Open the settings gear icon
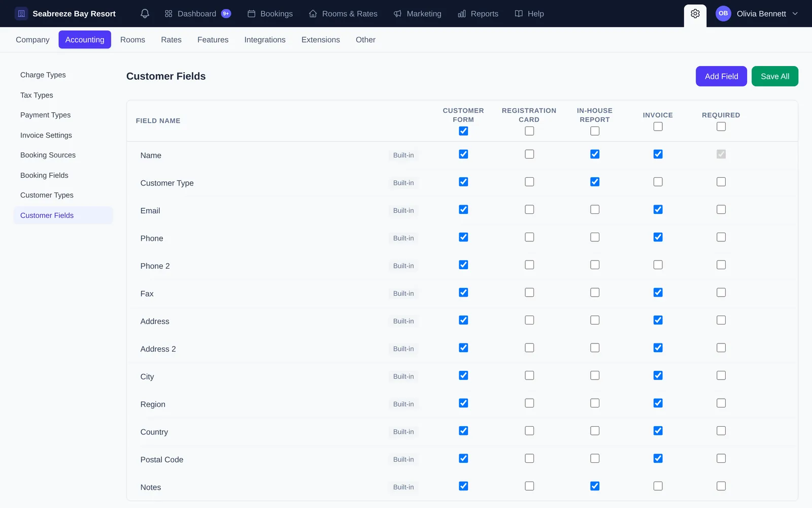This screenshot has width=812, height=508. 695,14
